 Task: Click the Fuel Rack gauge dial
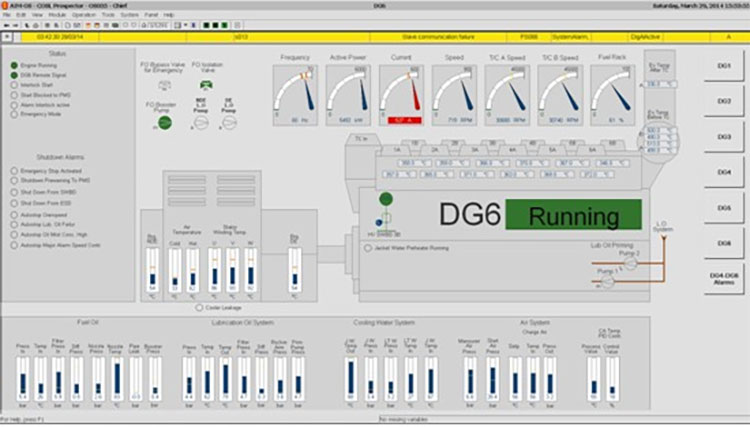click(612, 94)
